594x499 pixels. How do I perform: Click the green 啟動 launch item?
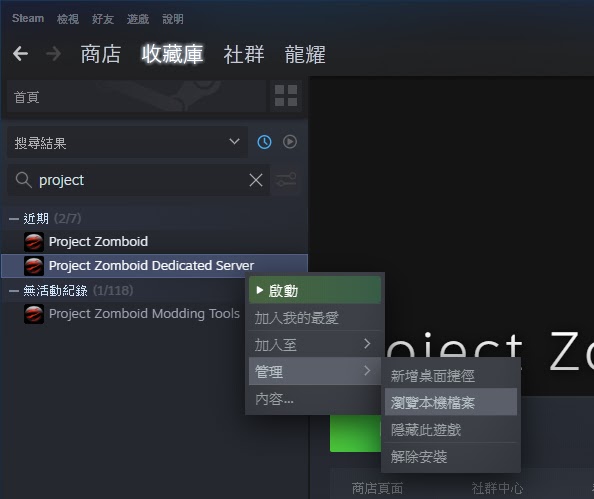pyautogui.click(x=314, y=290)
